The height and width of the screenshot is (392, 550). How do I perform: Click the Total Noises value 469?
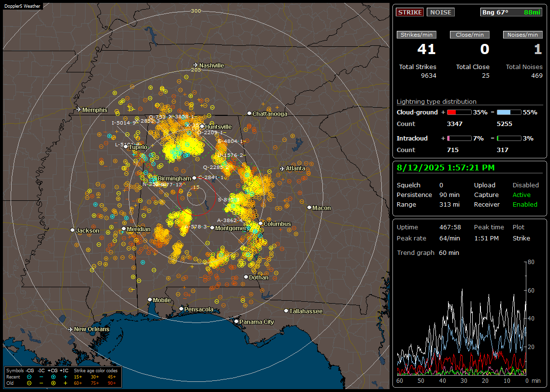coord(536,76)
